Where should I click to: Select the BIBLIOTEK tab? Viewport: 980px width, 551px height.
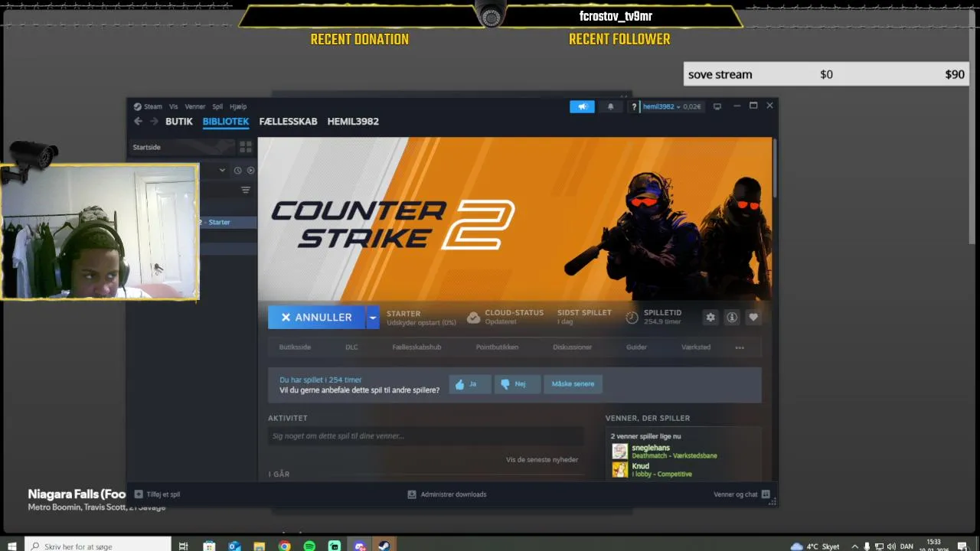[x=226, y=121]
